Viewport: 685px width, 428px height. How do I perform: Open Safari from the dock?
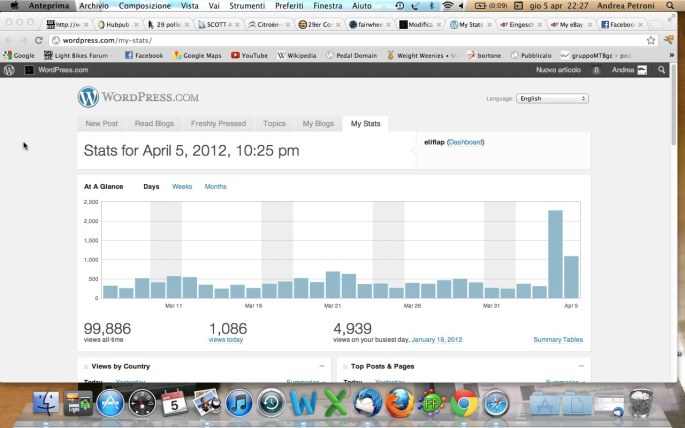tap(496, 403)
